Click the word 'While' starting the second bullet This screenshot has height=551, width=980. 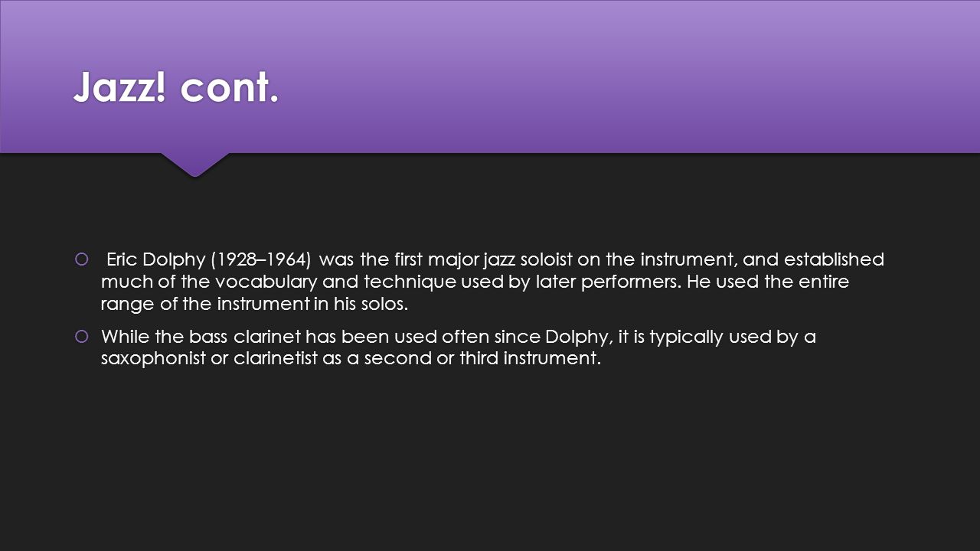125,337
